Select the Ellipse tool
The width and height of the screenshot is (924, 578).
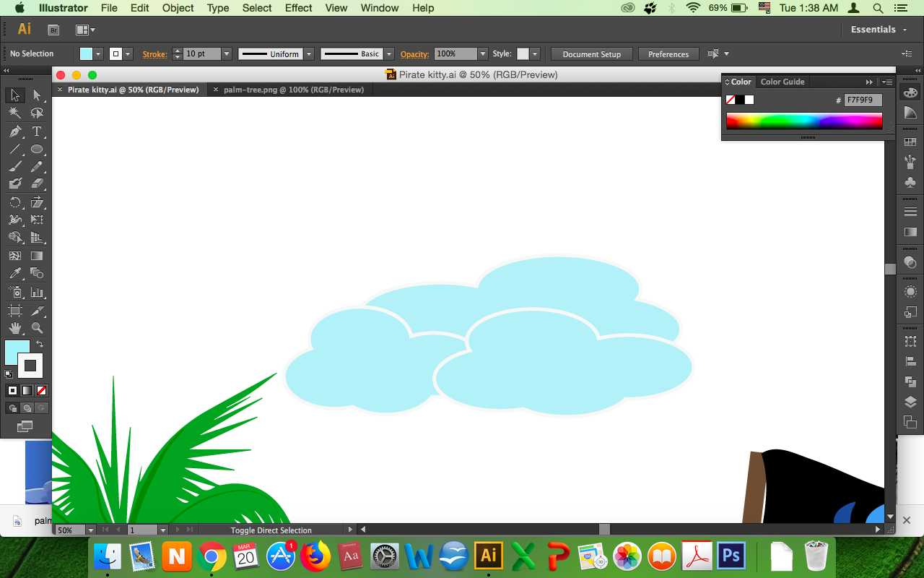[37, 150]
